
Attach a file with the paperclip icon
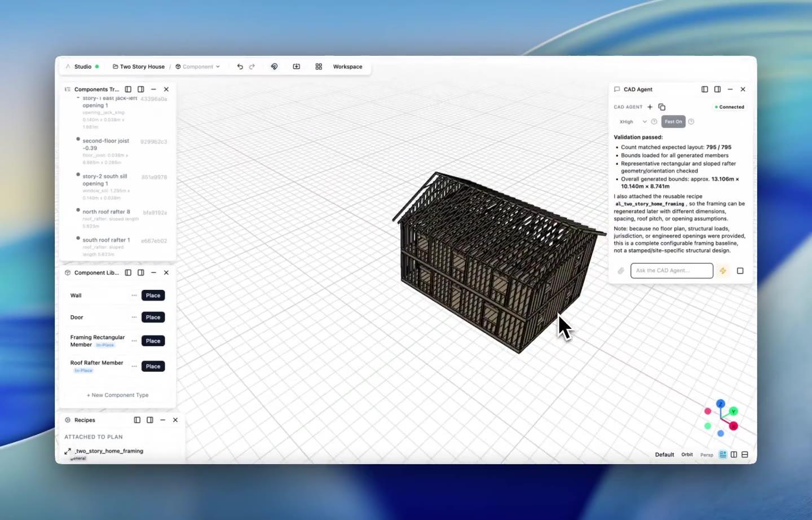[621, 271]
